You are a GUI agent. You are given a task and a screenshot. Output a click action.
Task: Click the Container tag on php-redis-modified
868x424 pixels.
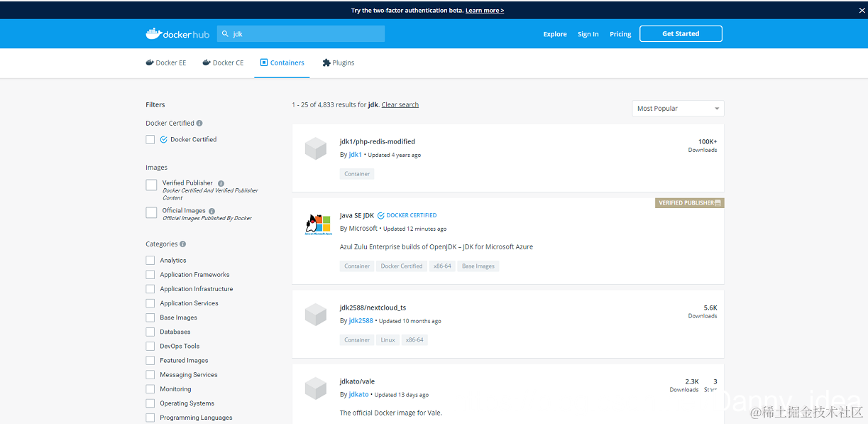tap(357, 174)
